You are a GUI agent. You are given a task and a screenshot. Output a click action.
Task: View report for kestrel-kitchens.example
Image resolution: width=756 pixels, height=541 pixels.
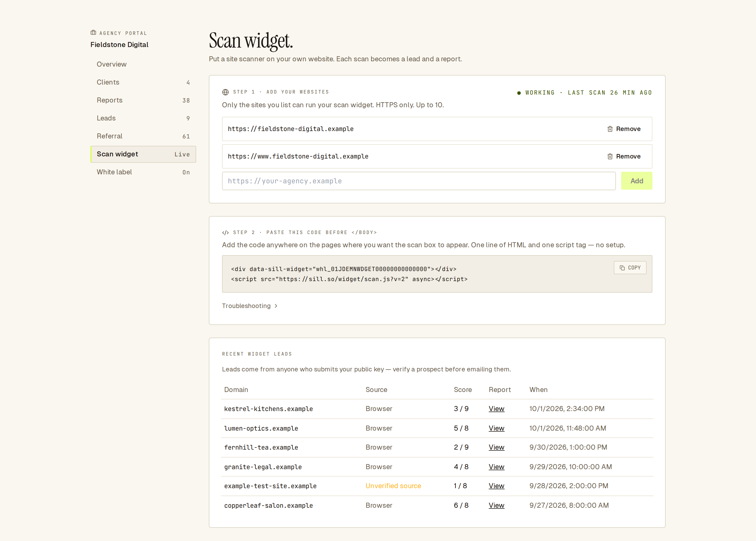pyautogui.click(x=496, y=409)
